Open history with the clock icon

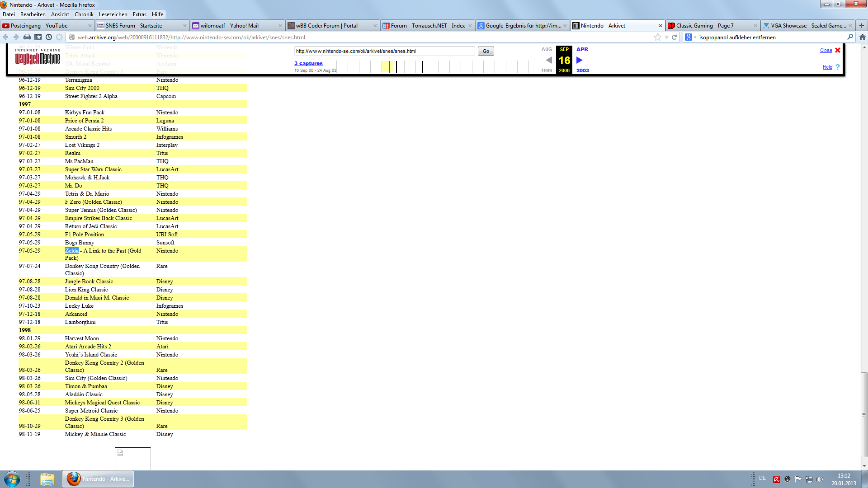(49, 37)
